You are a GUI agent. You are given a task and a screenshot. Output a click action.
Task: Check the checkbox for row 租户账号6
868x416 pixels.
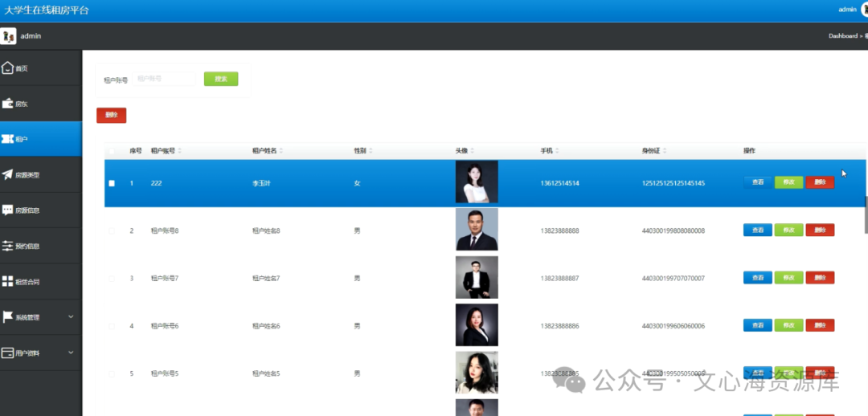tap(112, 326)
